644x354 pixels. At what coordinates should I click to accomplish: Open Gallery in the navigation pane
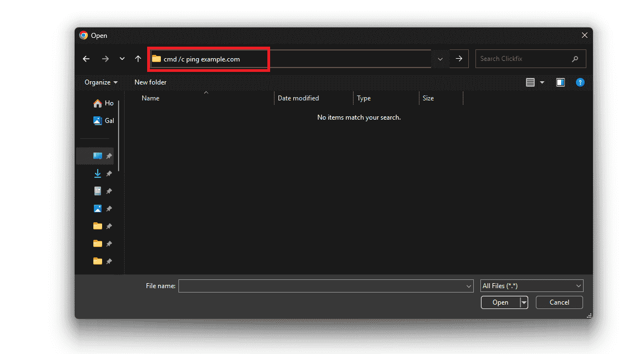coord(103,120)
